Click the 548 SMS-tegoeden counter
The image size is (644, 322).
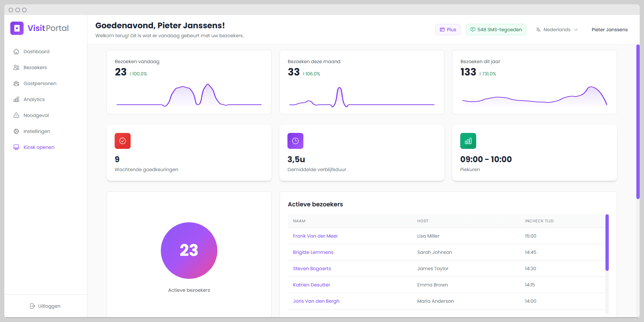[x=496, y=30]
